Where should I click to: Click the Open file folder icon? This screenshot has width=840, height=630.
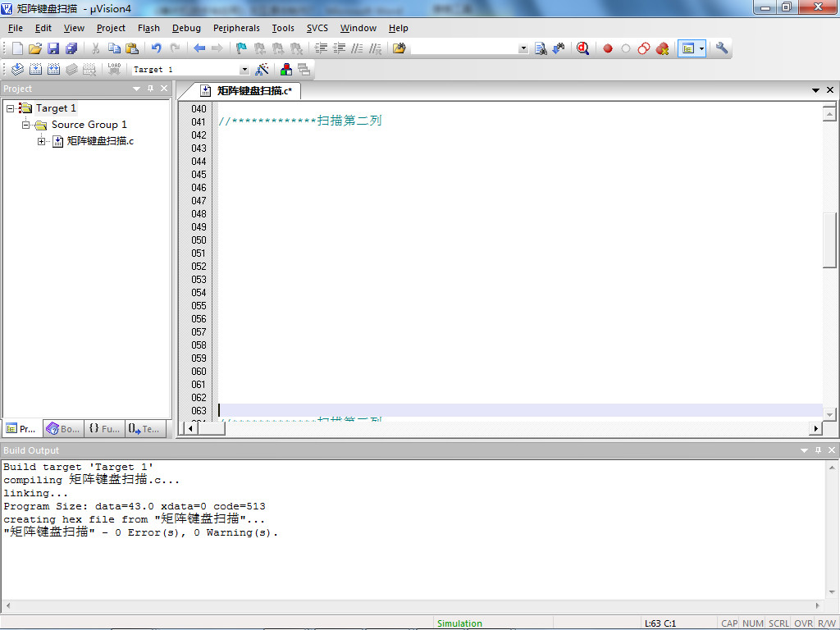point(35,48)
